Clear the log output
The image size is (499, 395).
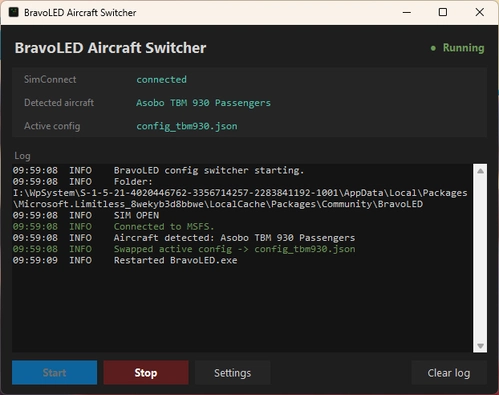point(449,373)
